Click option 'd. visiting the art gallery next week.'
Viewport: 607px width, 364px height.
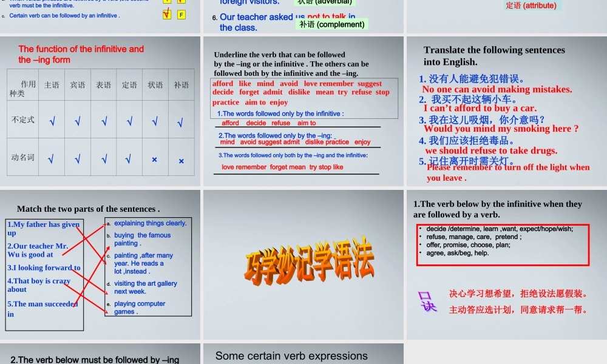(142, 288)
